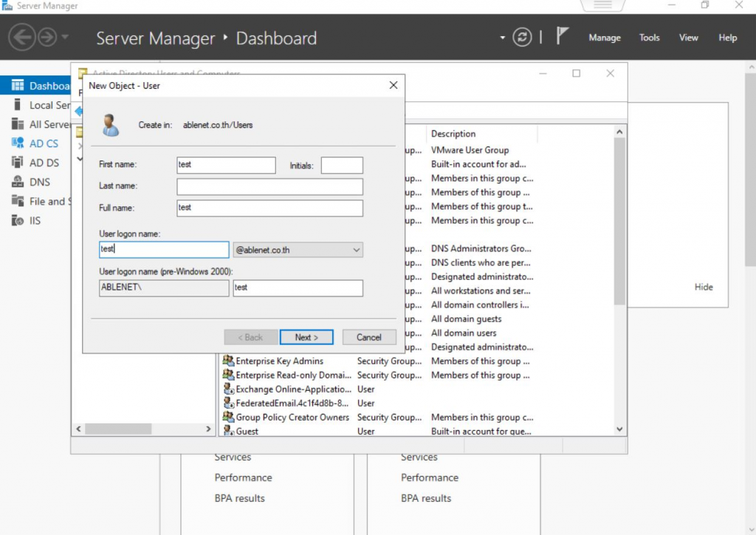Click the Group Policy Creator Owners icon
The image size is (756, 535).
229,418
